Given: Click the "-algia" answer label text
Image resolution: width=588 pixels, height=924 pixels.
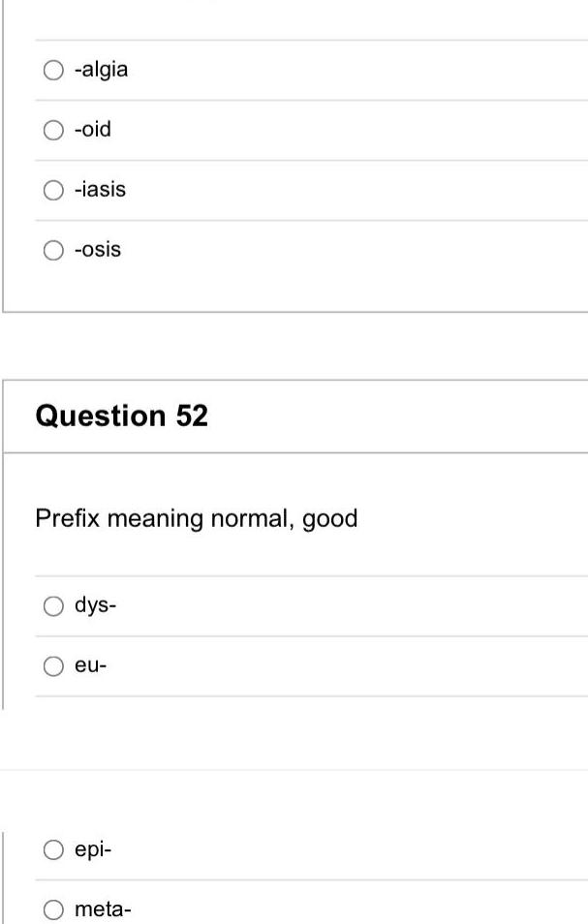Looking at the screenshot, I should (x=102, y=70).
